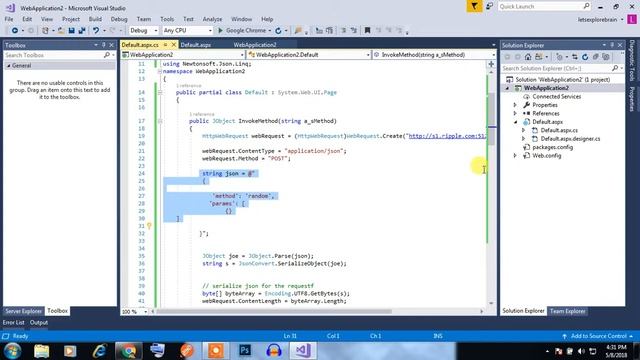Toggle the bookmark toolbar icon
Image resolution: width=640 pixels, height=360 pixels.
pyautogui.click(x=367, y=31)
